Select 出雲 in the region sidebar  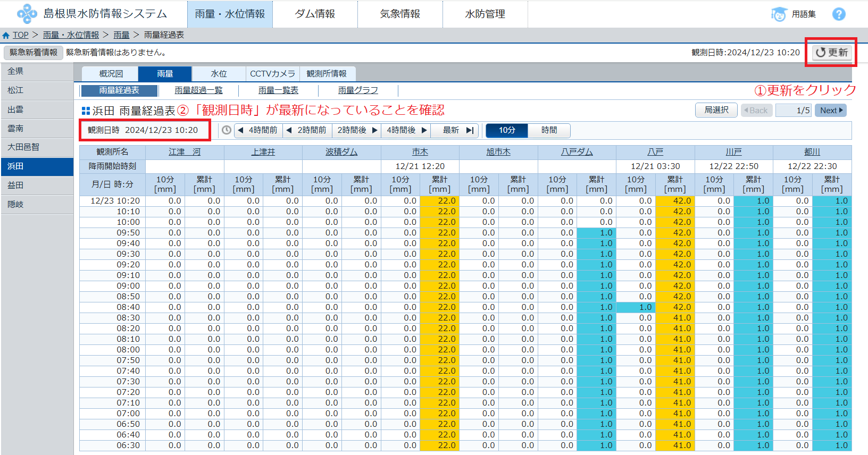(x=37, y=109)
